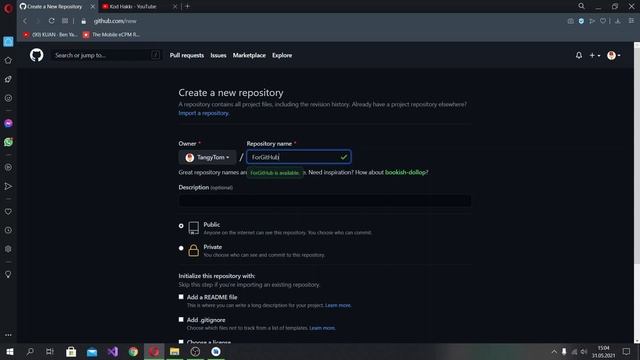Open the GitHub home logo
The height and width of the screenshot is (360, 640).
click(x=36, y=55)
